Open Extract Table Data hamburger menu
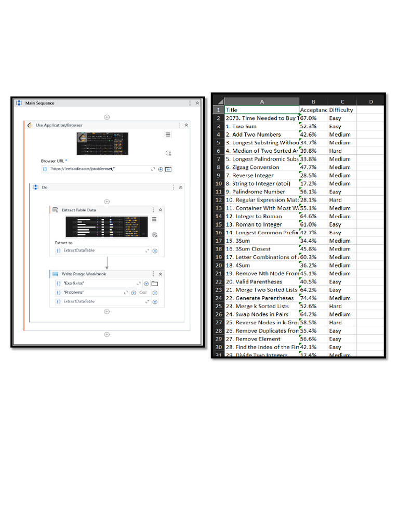Image resolution: width=399 pixels, height=532 pixels. [x=154, y=219]
